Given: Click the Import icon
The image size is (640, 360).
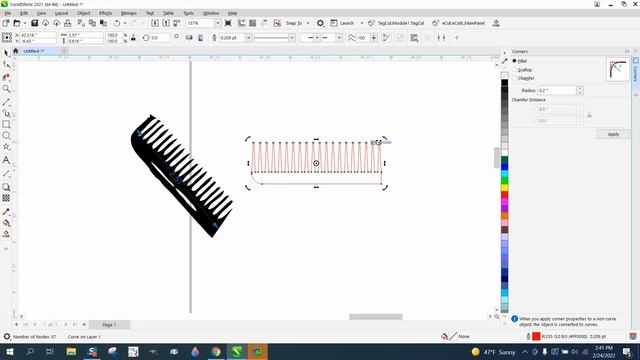Looking at the screenshot, I should pyautogui.click(x=155, y=23).
